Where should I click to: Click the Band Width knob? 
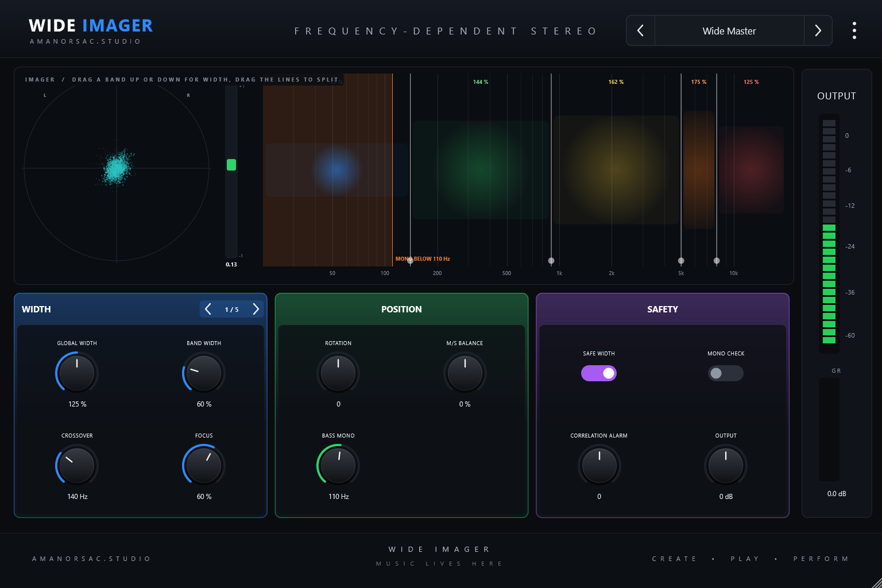(204, 373)
